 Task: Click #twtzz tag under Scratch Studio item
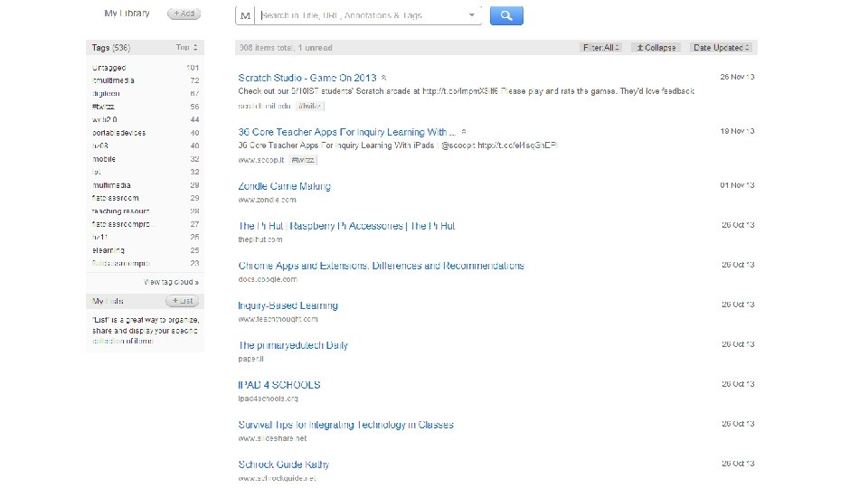click(309, 106)
